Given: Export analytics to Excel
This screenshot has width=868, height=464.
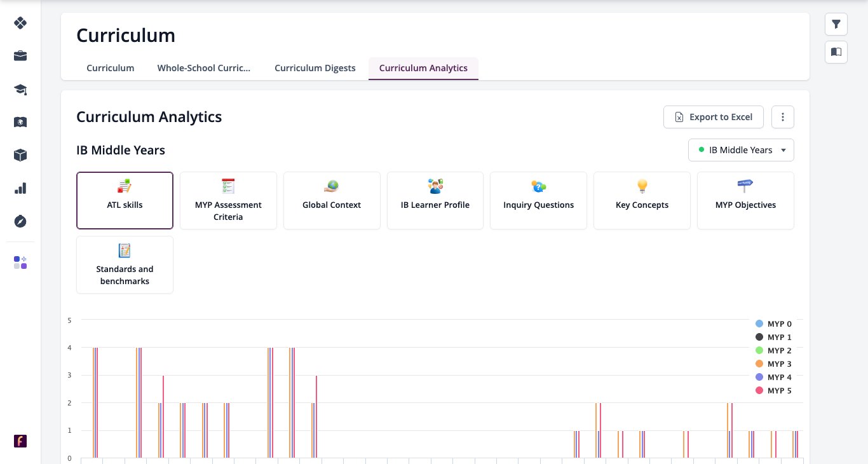Looking at the screenshot, I should click(714, 117).
